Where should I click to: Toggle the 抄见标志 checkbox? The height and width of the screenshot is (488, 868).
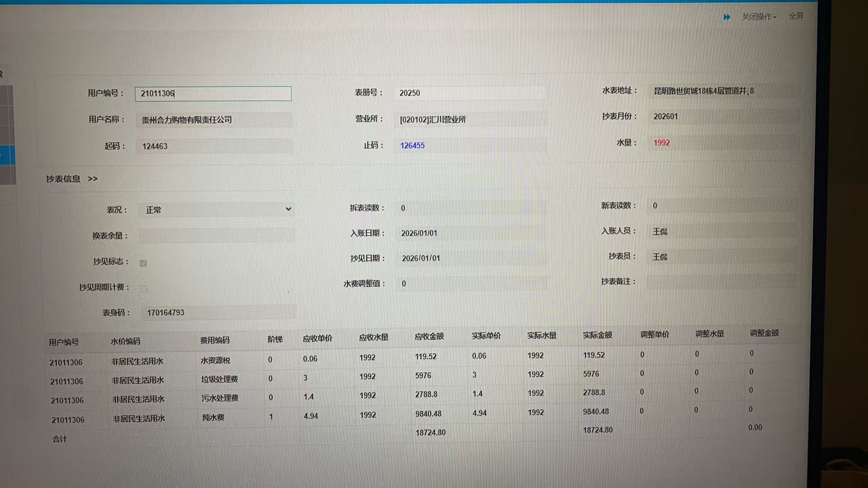(x=143, y=263)
